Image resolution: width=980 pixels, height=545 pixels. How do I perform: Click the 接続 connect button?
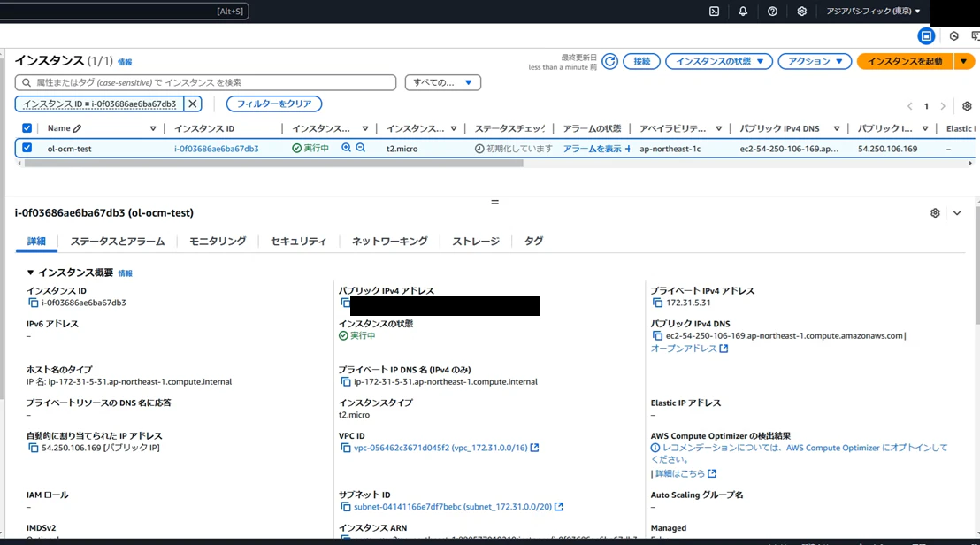click(642, 61)
